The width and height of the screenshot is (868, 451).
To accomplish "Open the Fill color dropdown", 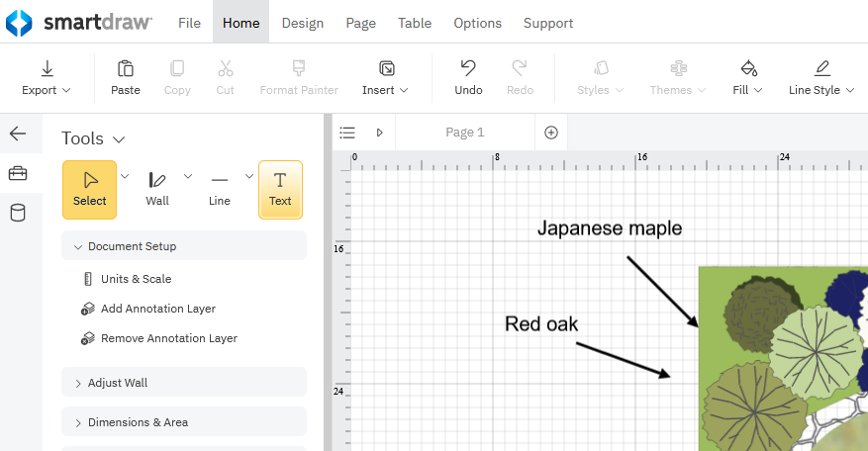I will 747,77.
